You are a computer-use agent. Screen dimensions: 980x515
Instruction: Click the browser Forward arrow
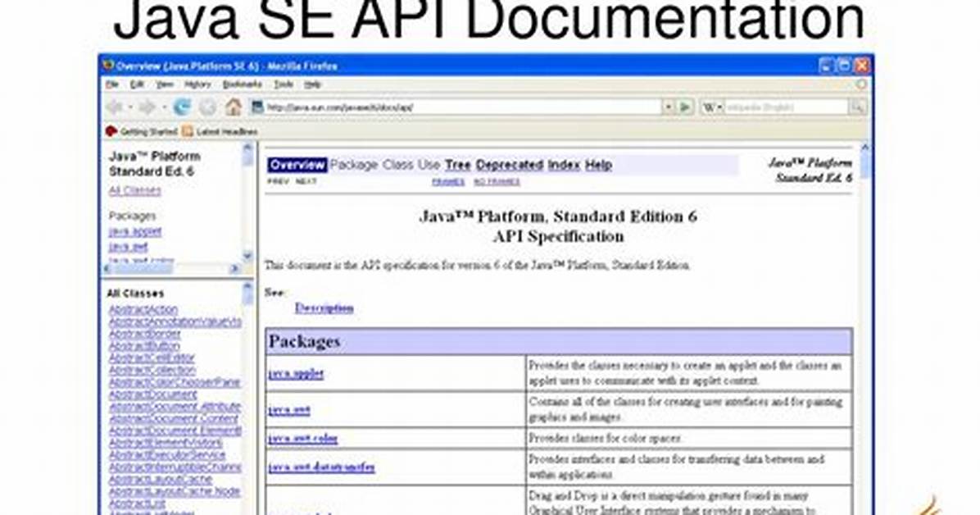click(x=147, y=107)
